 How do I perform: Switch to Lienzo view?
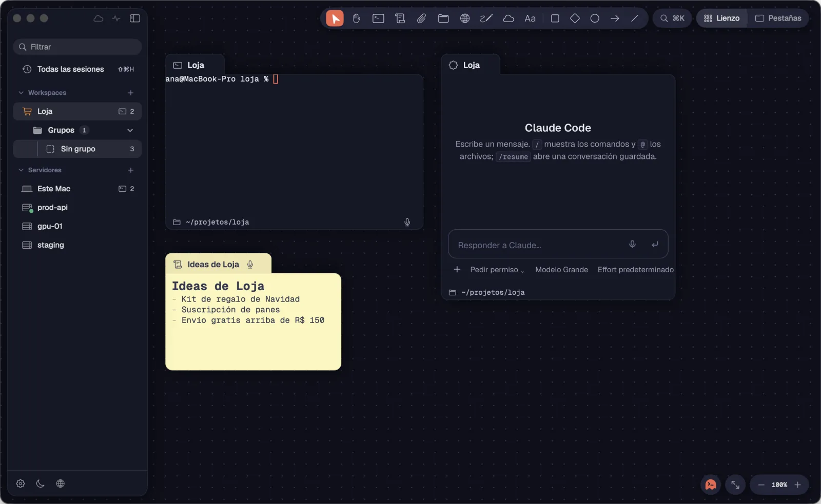[721, 18]
